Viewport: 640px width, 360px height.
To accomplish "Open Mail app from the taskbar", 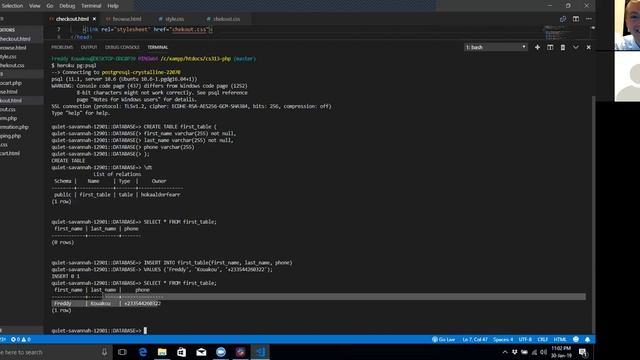I will click(201, 352).
